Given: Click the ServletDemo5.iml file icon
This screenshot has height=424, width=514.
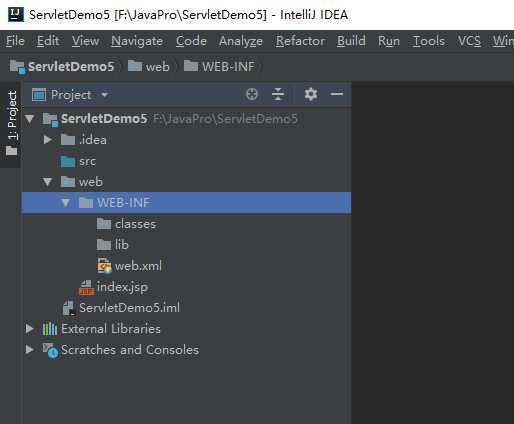Looking at the screenshot, I should click(x=69, y=308).
